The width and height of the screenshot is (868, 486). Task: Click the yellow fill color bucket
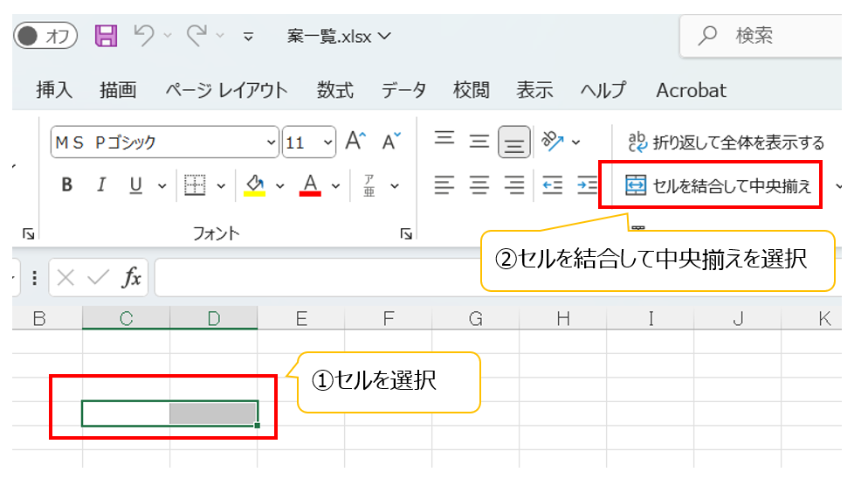point(254,185)
